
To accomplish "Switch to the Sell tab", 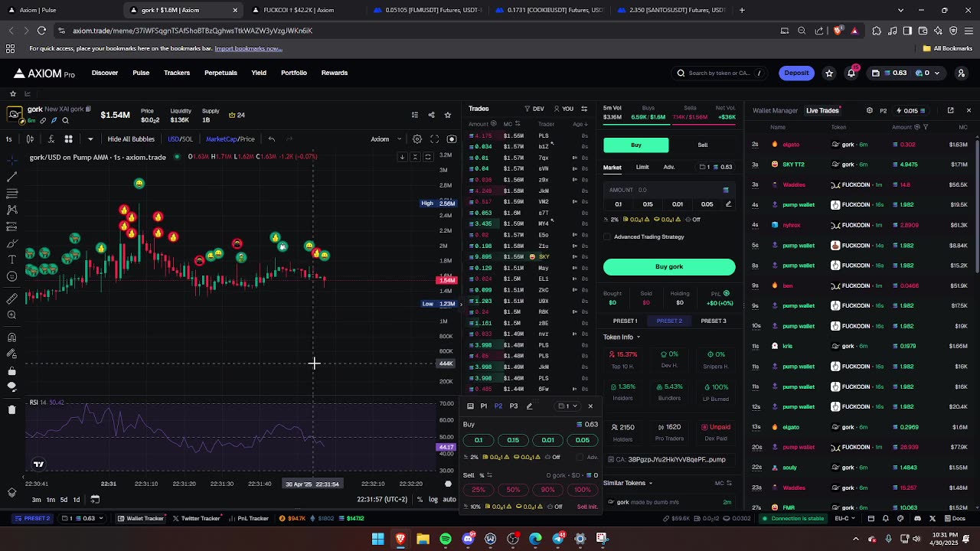I will [x=702, y=145].
